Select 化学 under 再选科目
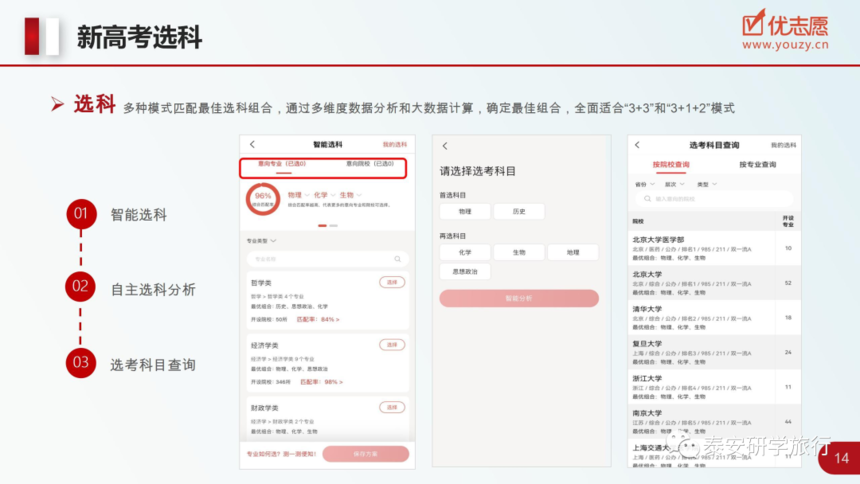This screenshot has height=484, width=860. click(x=465, y=252)
